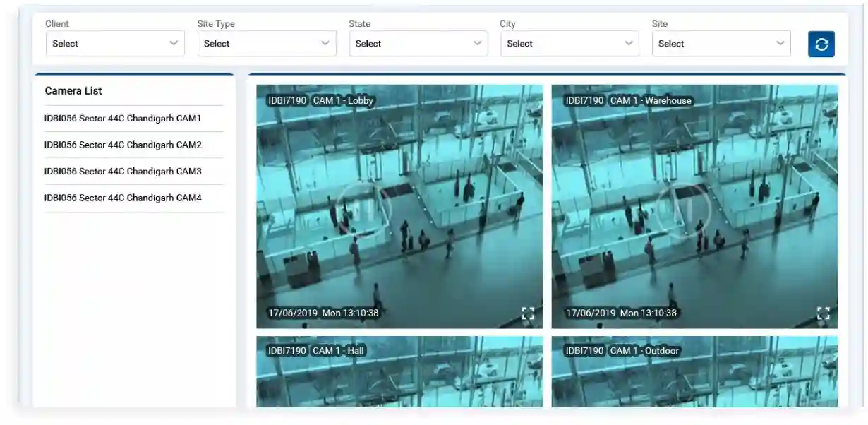
Task: Click IDBI7190 tag on Hall feed
Action: 287,351
